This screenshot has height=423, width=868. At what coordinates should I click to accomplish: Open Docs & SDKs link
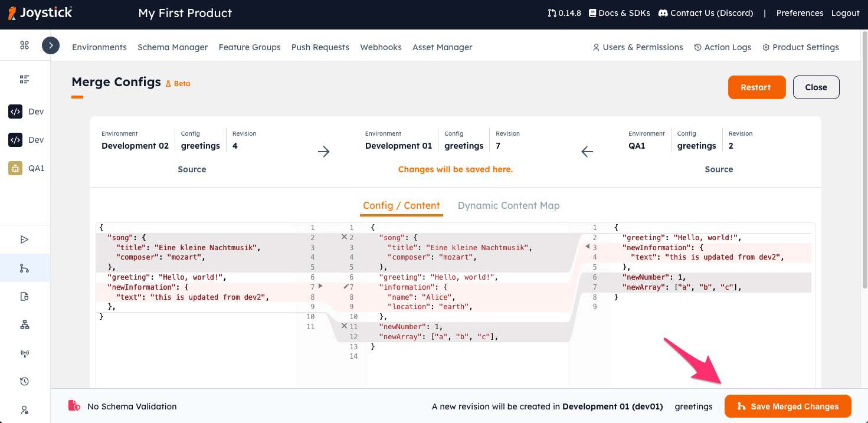pyautogui.click(x=619, y=13)
